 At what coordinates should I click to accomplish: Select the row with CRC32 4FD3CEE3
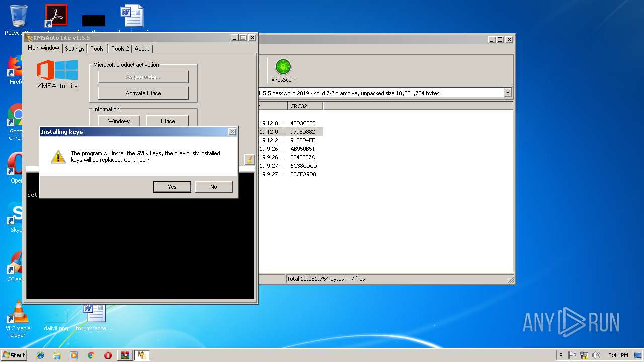click(303, 123)
